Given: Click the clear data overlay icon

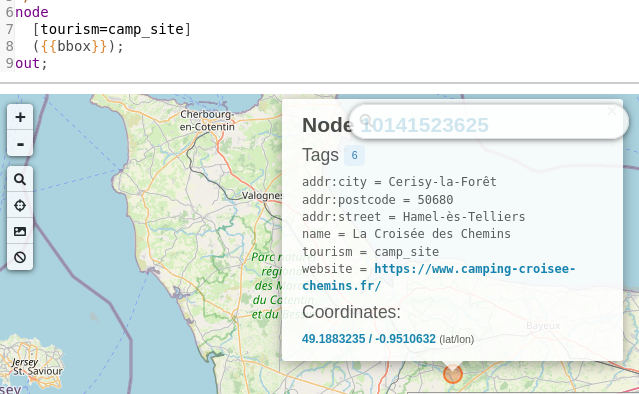Looking at the screenshot, I should coord(20,257).
